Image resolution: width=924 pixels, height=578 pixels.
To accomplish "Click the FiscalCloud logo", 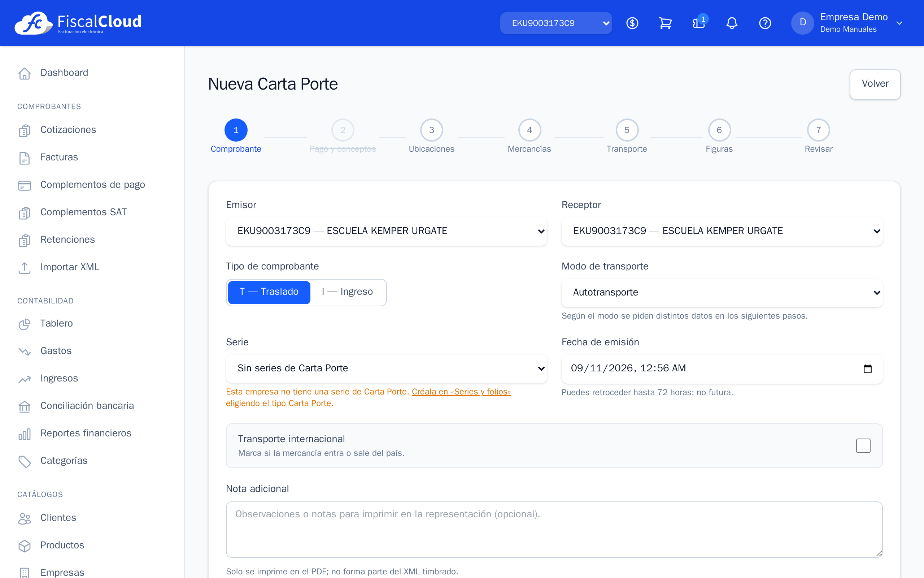I will pos(78,23).
